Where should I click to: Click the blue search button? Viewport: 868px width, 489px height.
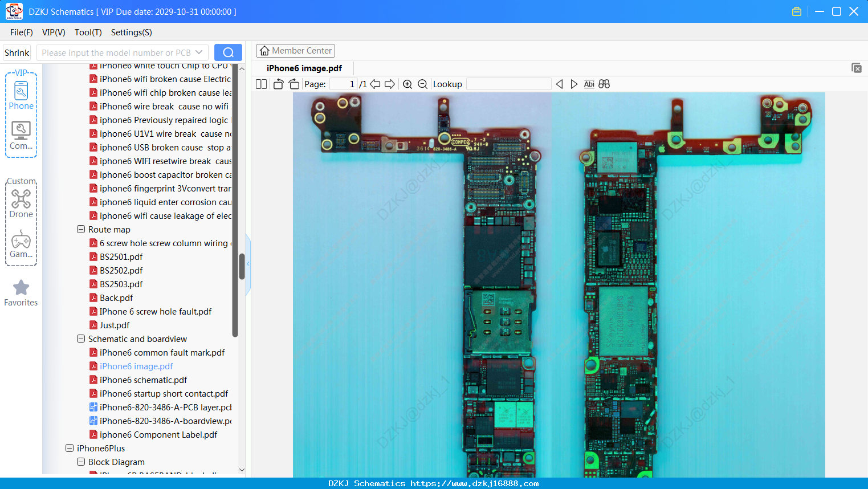click(x=228, y=52)
